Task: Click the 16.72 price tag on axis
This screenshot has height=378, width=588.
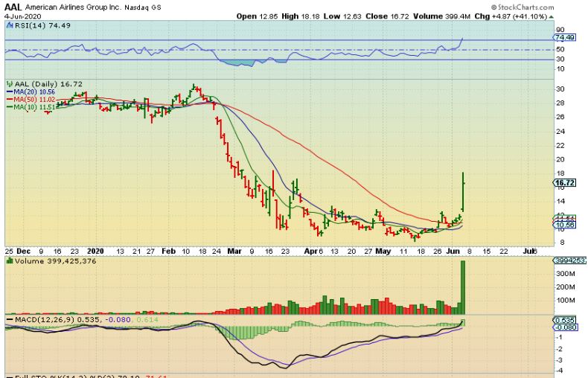Action: tap(565, 182)
